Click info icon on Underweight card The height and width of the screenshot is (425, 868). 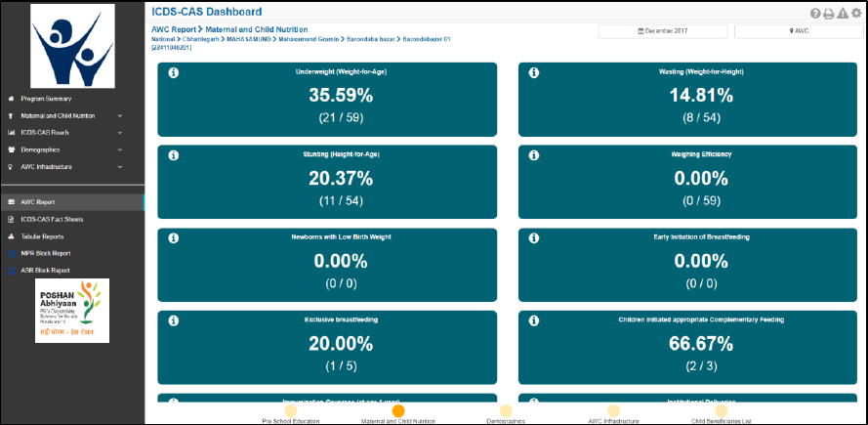(173, 73)
